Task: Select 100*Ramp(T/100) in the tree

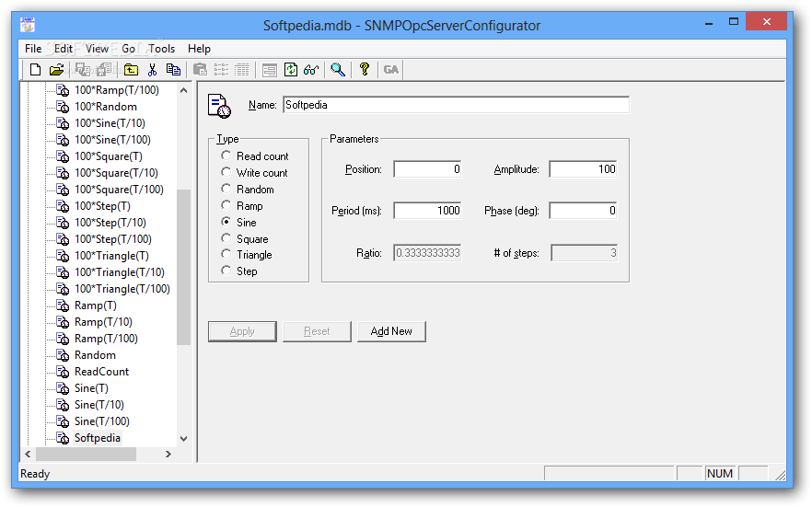Action: tap(117, 90)
